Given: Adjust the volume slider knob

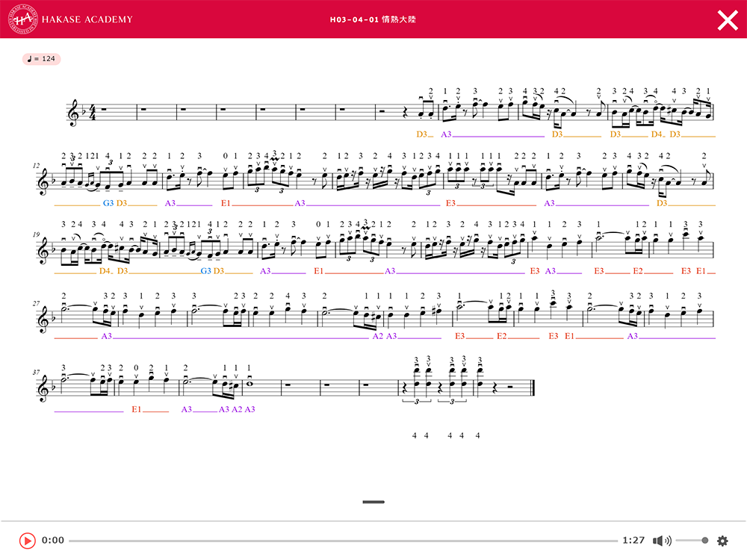Looking at the screenshot, I should pyautogui.click(x=705, y=541).
